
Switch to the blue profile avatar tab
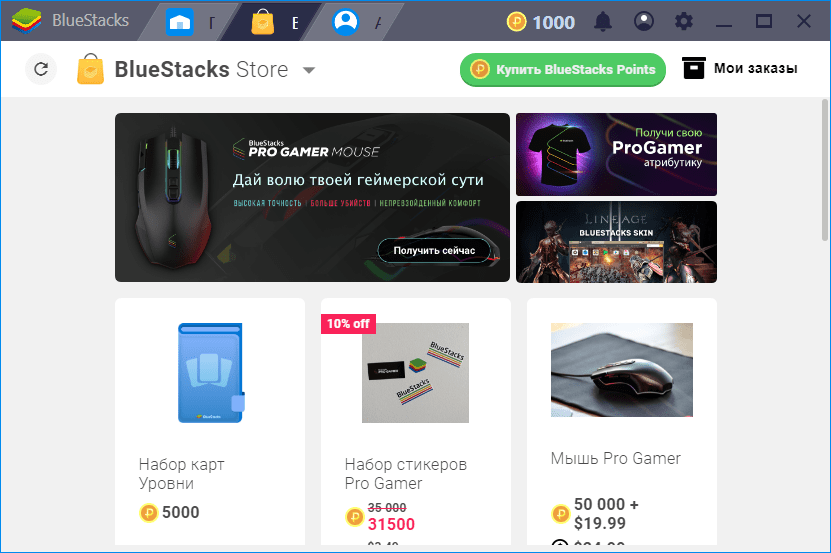click(x=346, y=22)
